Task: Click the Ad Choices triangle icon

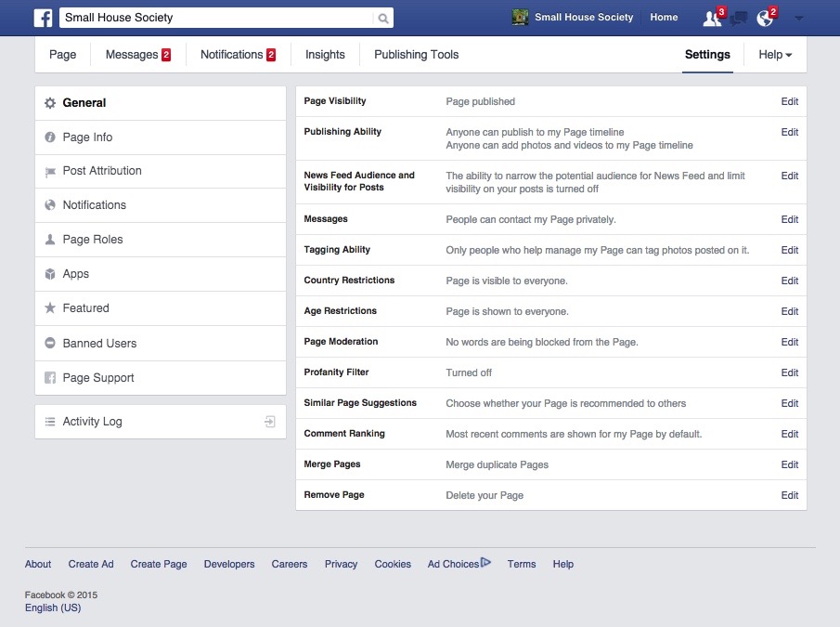Action: tap(485, 563)
